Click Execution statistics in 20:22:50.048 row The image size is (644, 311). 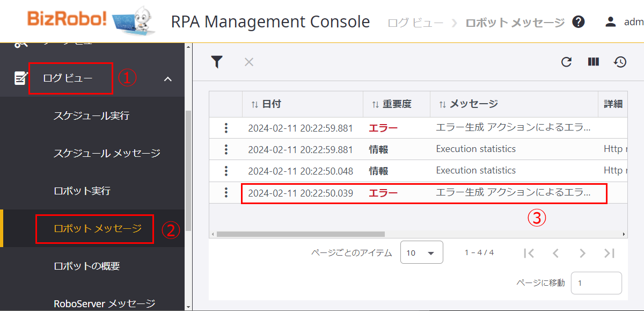[x=476, y=170]
